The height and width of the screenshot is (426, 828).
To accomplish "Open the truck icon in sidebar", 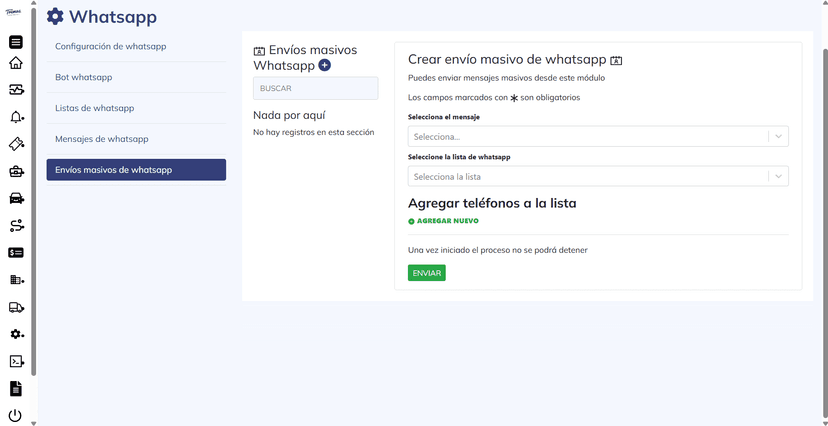I will click(16, 308).
